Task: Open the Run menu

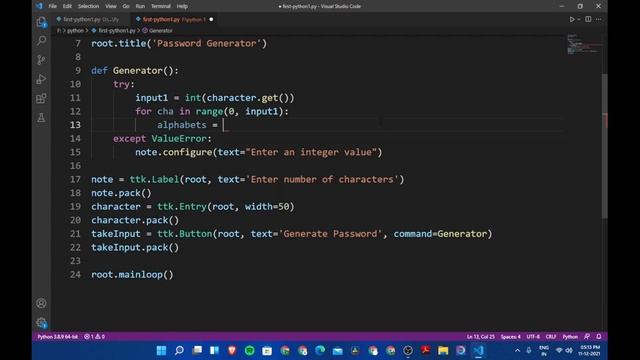Action: (140, 6)
